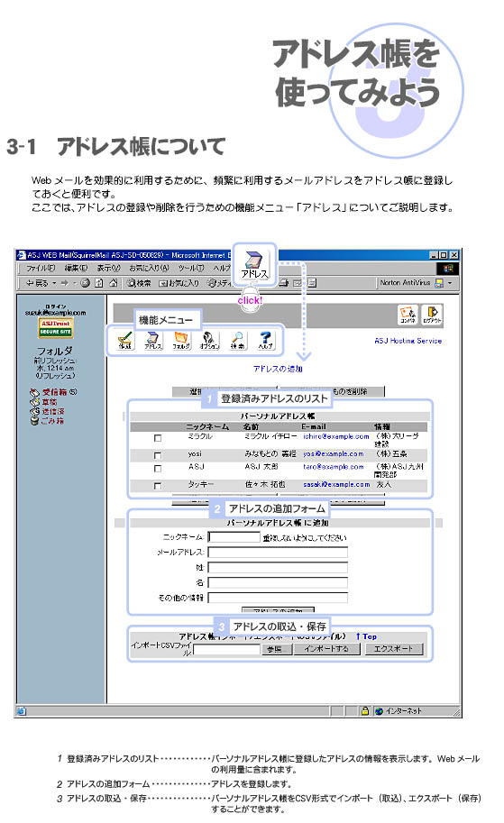This screenshot has width=504, height=823.
Task: Focus the その他の情報 input field
Action: point(278,598)
